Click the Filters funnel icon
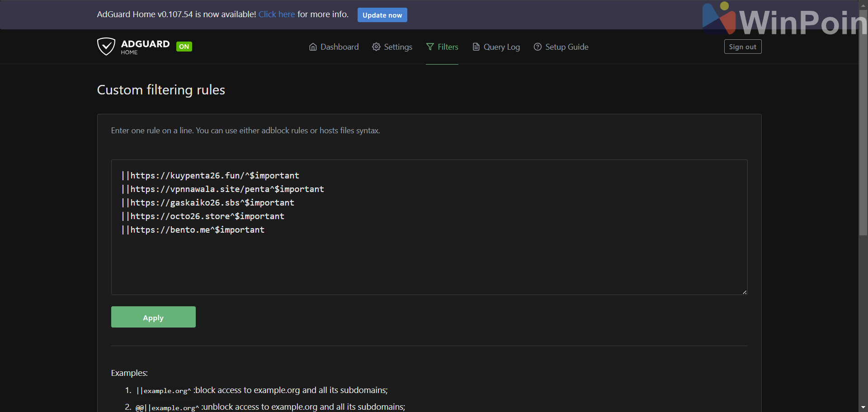This screenshot has height=412, width=868. pos(430,47)
